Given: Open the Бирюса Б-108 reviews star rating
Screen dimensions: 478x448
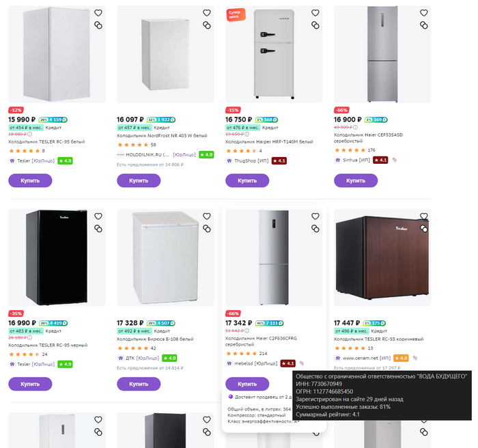Looking at the screenshot, I should click(x=132, y=348).
